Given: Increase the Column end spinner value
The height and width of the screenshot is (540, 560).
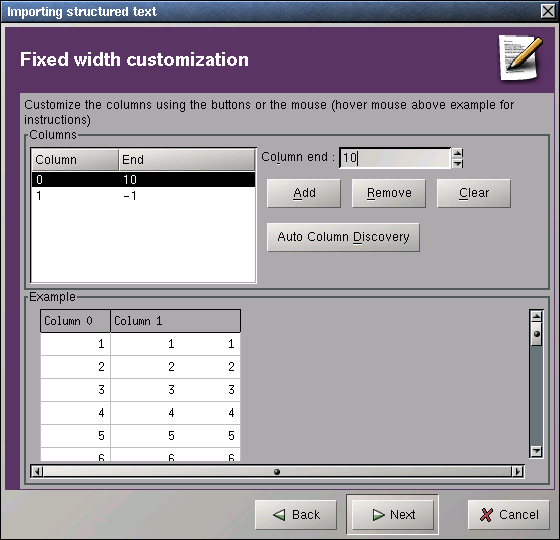Looking at the screenshot, I should coord(458,153).
